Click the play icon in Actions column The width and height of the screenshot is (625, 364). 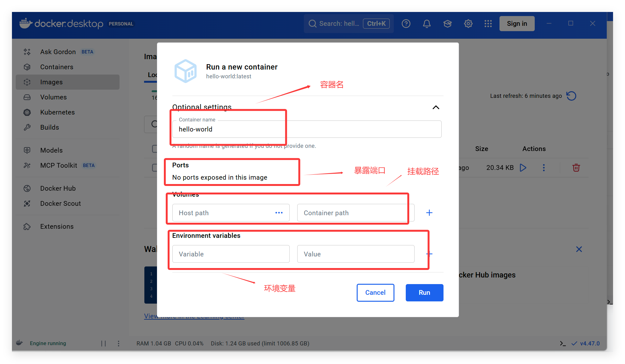(x=523, y=168)
